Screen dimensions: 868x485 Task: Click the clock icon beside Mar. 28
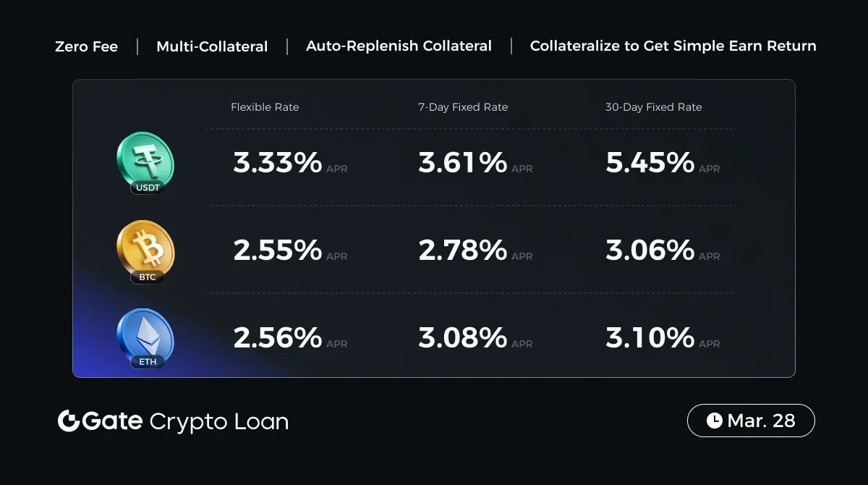(714, 421)
